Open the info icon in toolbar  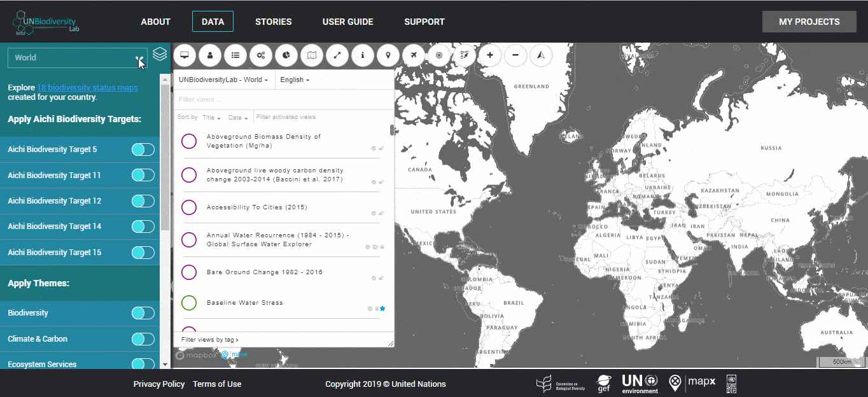click(x=363, y=55)
